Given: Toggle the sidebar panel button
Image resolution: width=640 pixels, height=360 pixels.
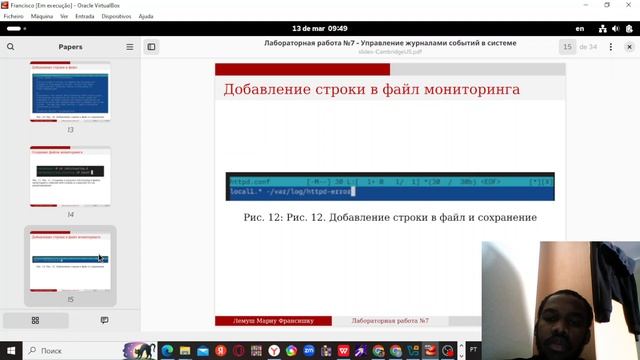Looking at the screenshot, I should coord(151,47).
